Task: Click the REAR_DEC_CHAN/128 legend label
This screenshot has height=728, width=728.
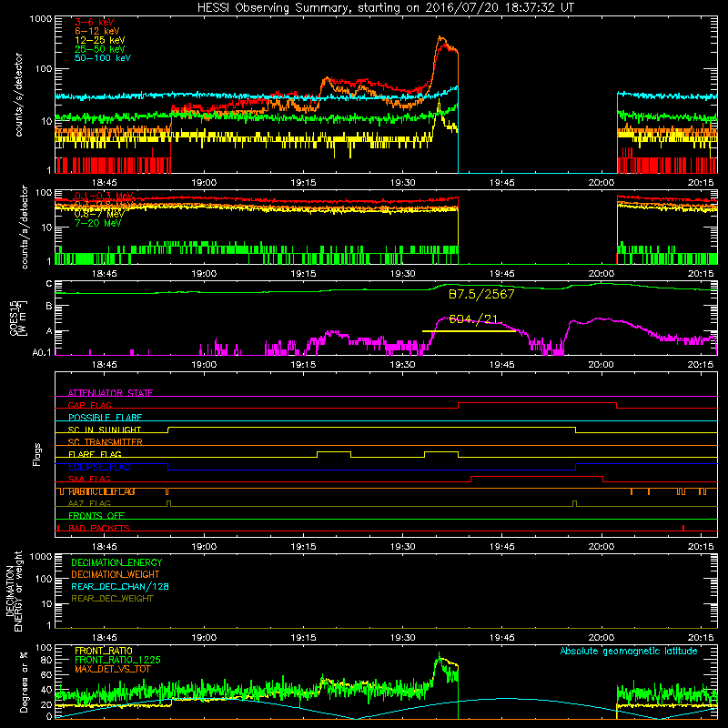Action: click(120, 586)
